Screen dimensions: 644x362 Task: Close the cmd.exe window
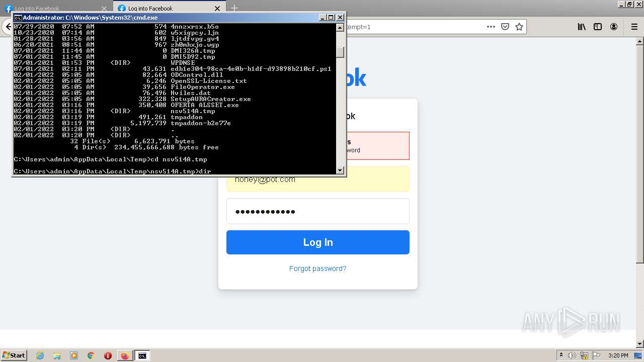click(340, 17)
